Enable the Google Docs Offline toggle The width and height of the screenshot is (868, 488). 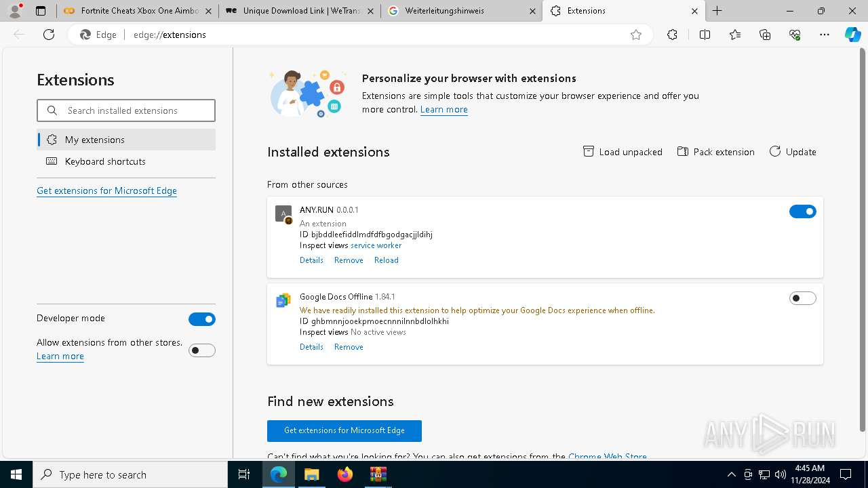click(x=803, y=298)
